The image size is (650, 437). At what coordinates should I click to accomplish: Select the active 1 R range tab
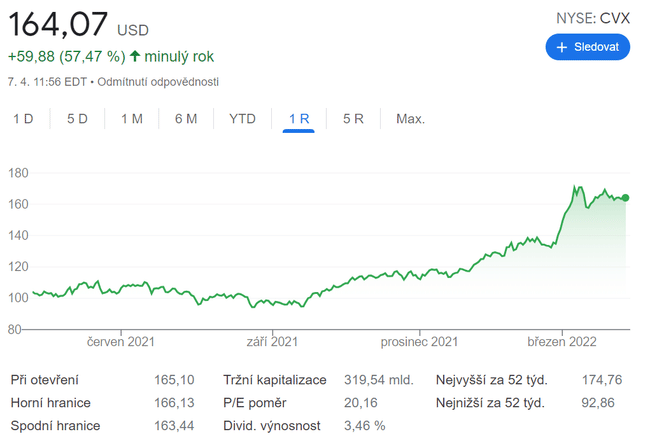(299, 119)
